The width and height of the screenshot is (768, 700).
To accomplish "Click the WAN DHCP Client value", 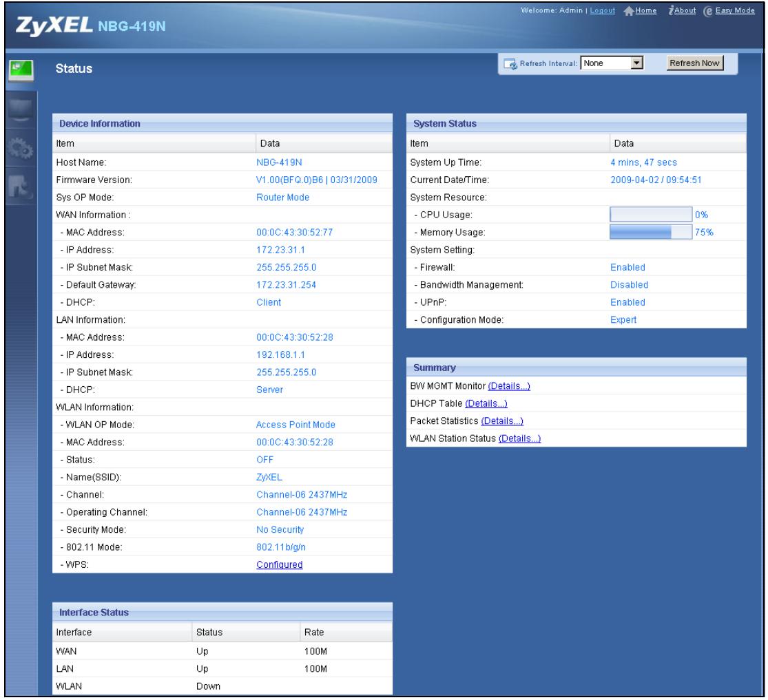I will pos(269,303).
